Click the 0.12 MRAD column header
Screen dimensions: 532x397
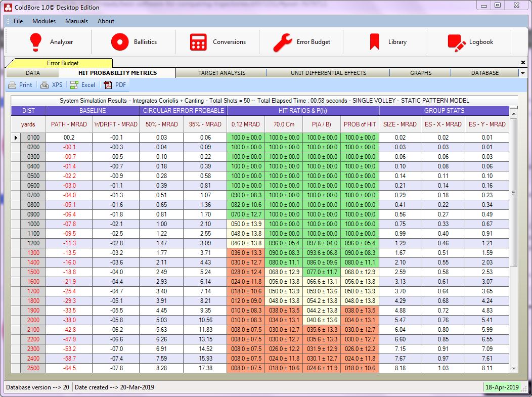tap(246, 124)
